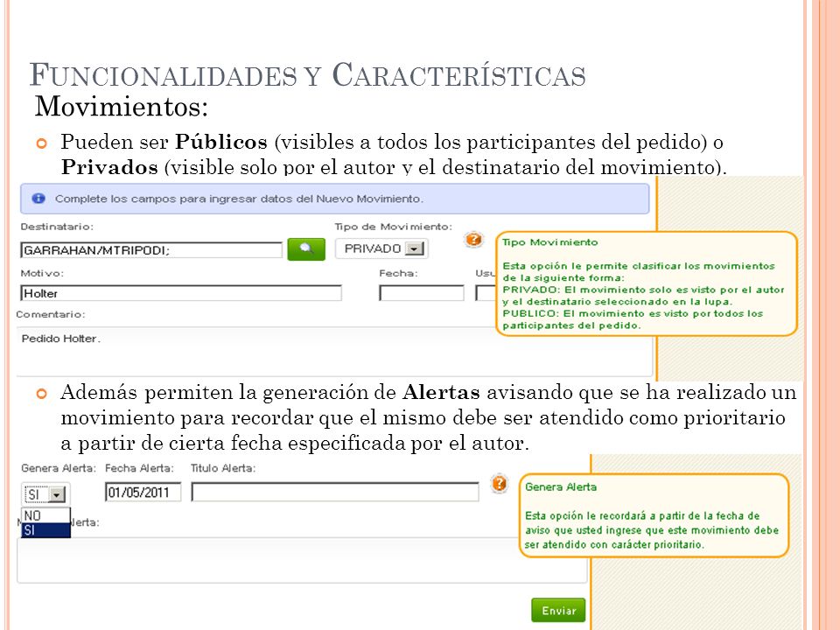Click the 'Titulo Alerta:' label
The image size is (840, 630).
click(x=223, y=468)
